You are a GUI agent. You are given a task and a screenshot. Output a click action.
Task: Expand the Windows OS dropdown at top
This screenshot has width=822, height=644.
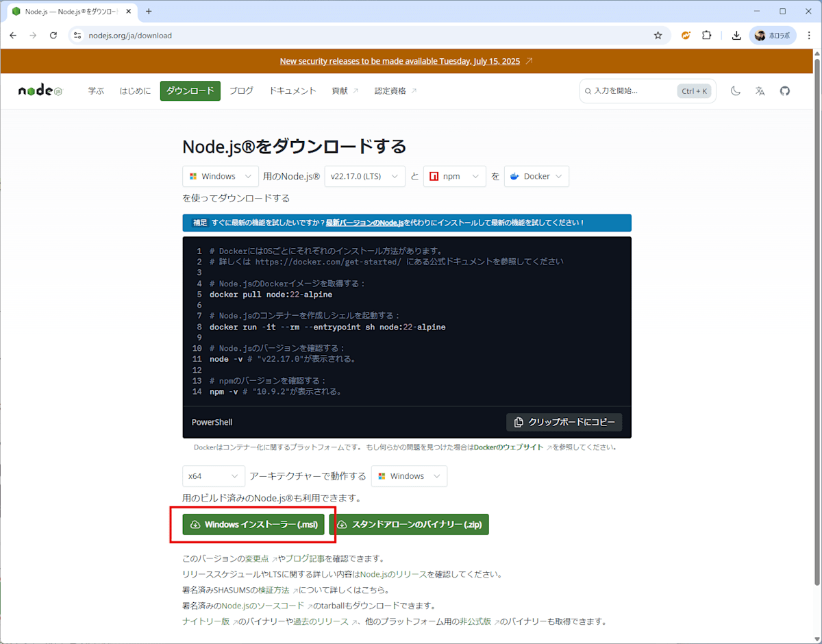(221, 176)
